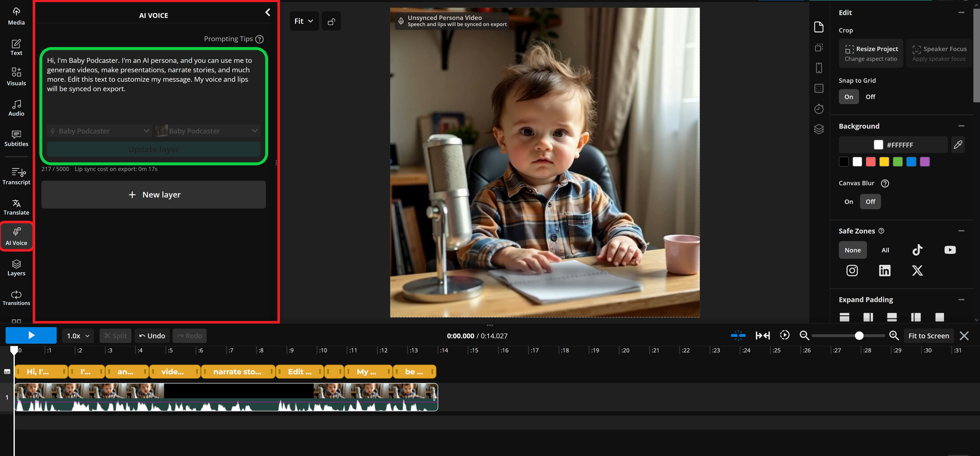The image size is (980, 456).
Task: Turn Snap to Grid off
Action: [870, 97]
